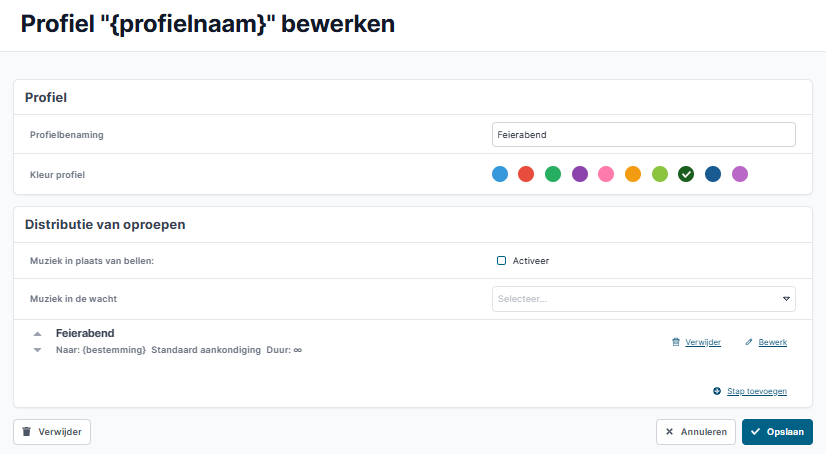
Task: Save the profile with the Opslaan button
Action: click(777, 432)
